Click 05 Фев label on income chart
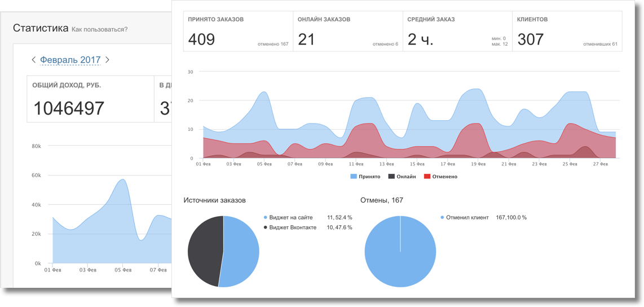Screen dimensions: 644x307 [x=123, y=270]
